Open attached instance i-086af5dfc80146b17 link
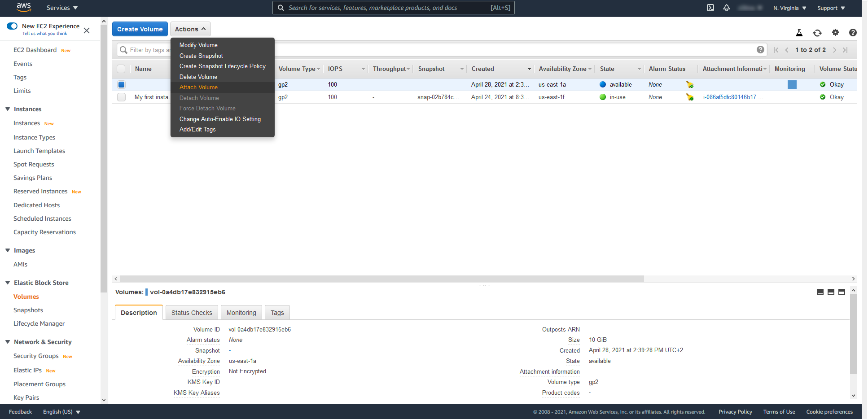The height and width of the screenshot is (419, 868). click(x=730, y=97)
